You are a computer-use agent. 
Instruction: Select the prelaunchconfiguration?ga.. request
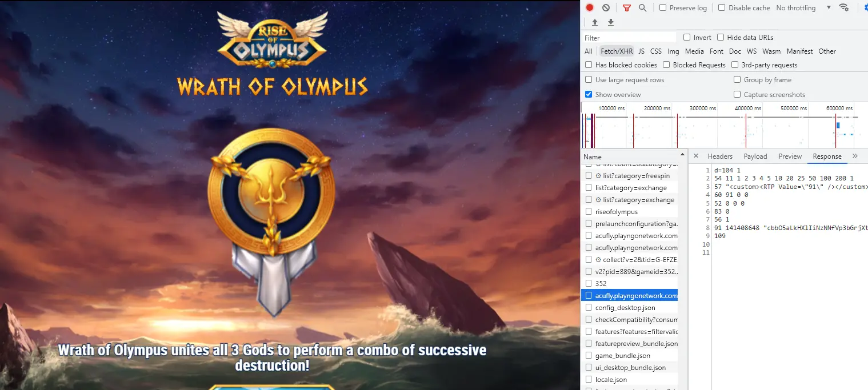[630, 224]
